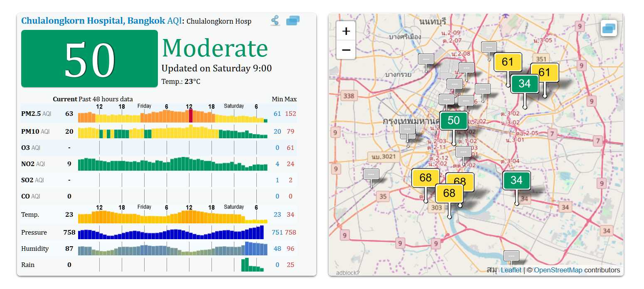
Task: Click the blue Pressure bar chart
Action: (x=171, y=234)
